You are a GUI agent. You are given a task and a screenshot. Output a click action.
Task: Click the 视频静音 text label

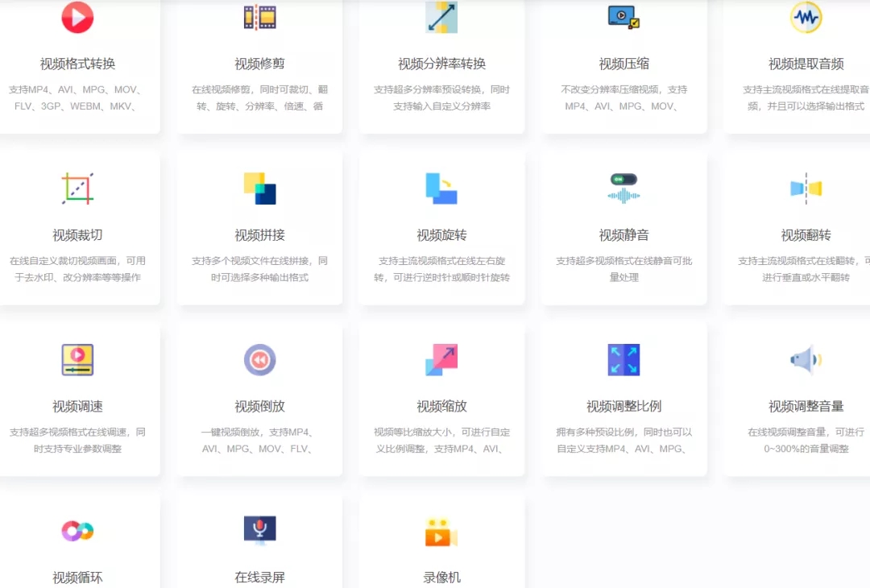point(623,235)
